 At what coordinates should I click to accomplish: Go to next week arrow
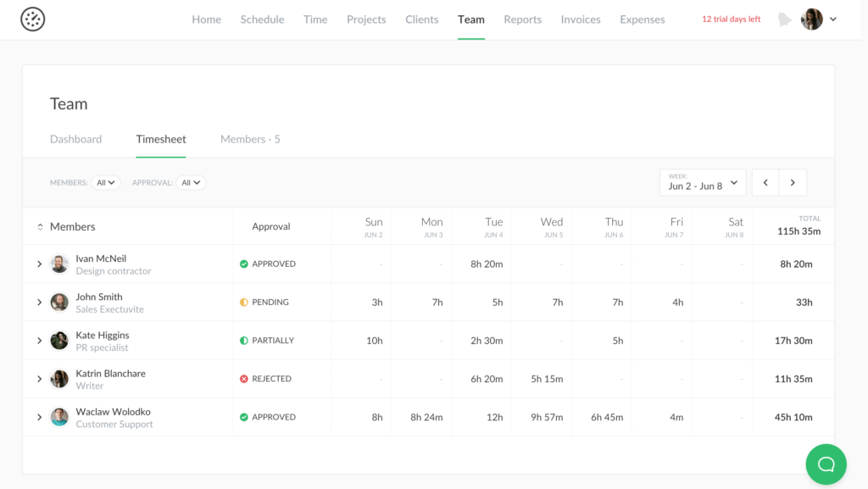click(x=793, y=182)
